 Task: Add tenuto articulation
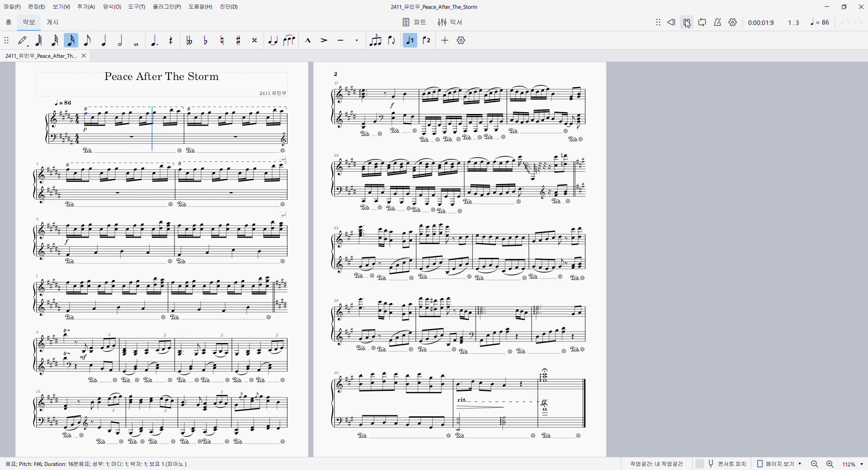(x=340, y=41)
